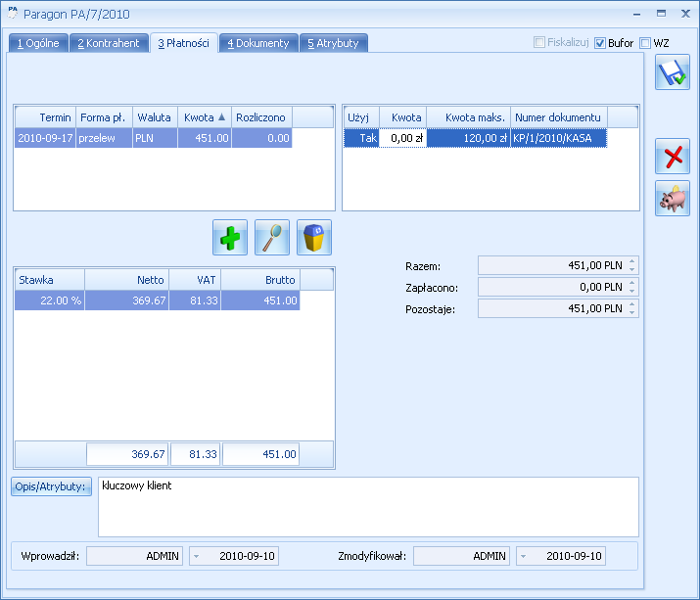Click the Zmodyfikował ADMIN field
The image size is (700, 600).
(461, 556)
